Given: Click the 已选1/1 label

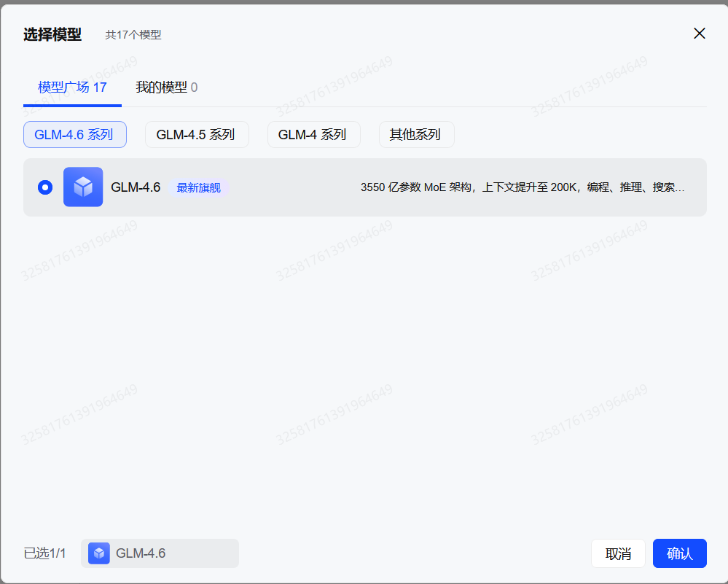Looking at the screenshot, I should point(44,553).
